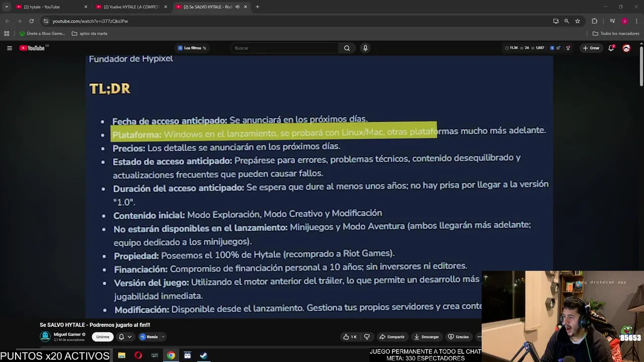Open Steam from the taskbar
The height and width of the screenshot is (362, 644).
click(x=204, y=355)
